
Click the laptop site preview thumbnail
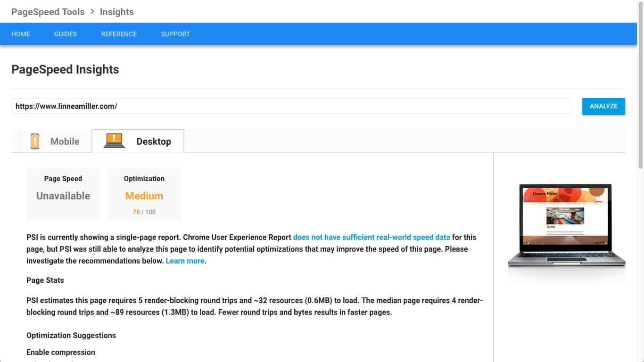click(x=566, y=226)
